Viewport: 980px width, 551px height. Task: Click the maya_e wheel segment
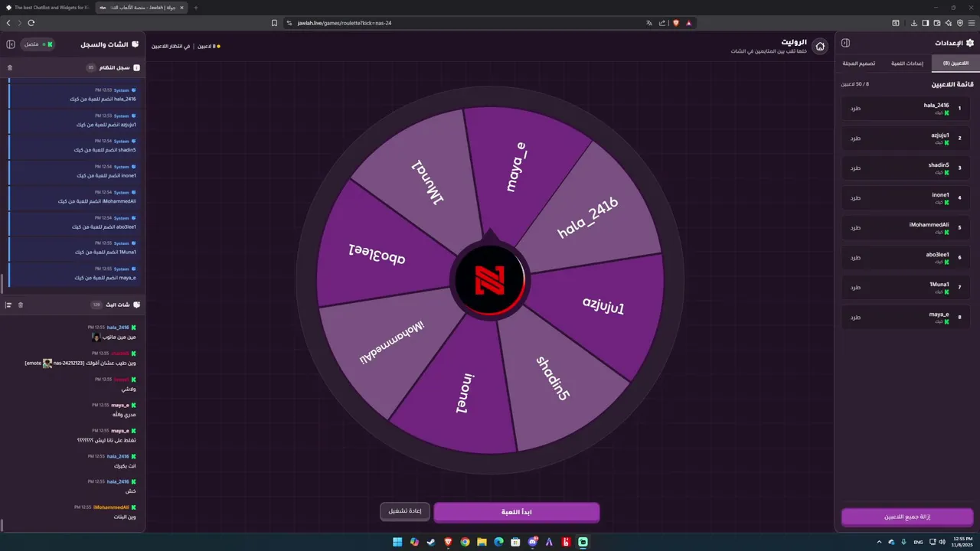(517, 165)
